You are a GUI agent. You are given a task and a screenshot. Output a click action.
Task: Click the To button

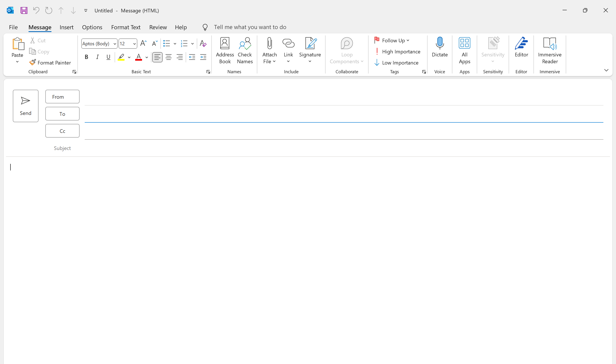click(62, 114)
